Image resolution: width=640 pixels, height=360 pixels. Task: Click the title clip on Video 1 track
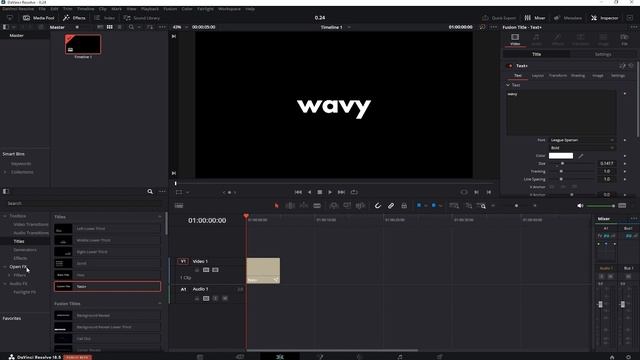tap(263, 270)
